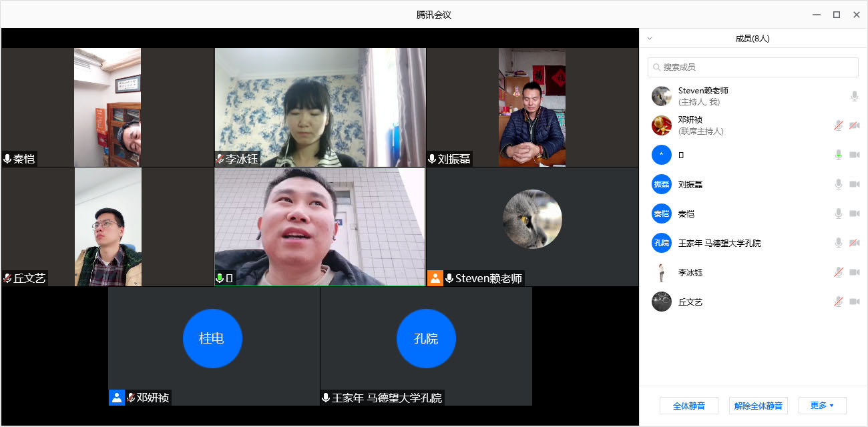The width and height of the screenshot is (868, 427).
Task: Click green microphone icon on active speaker tile
Action: (x=220, y=278)
